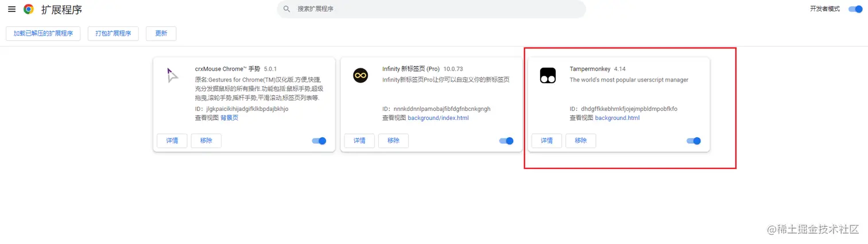Click the Infinity extension ID text
The width and height of the screenshot is (868, 244).
click(x=436, y=109)
